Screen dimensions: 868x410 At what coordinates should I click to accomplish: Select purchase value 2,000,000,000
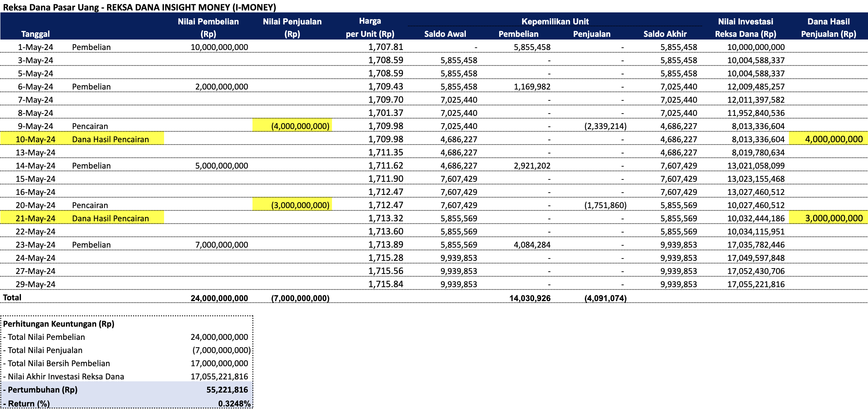coord(221,87)
